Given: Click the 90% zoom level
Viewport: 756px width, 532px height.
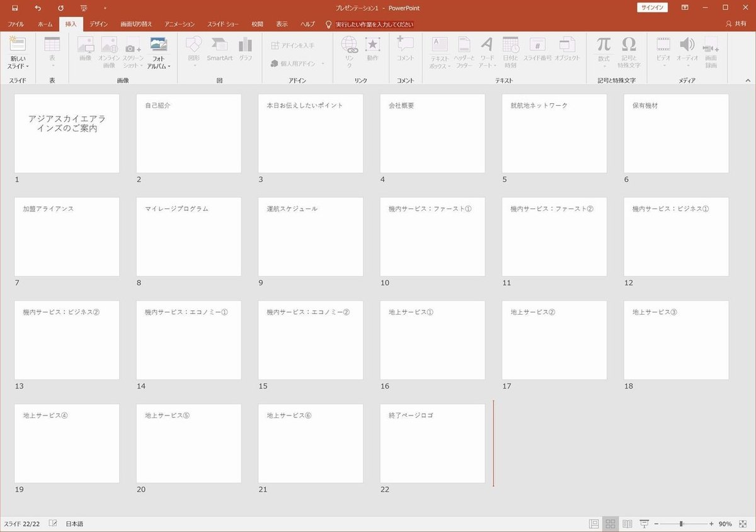Looking at the screenshot, I should 725,524.
